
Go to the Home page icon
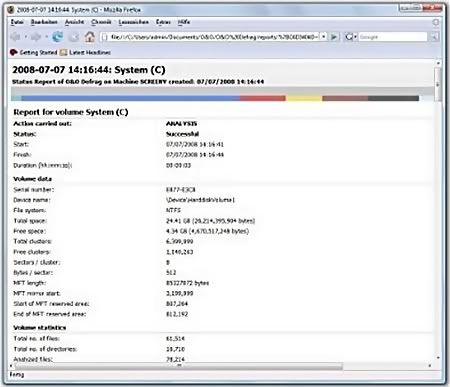[89, 37]
